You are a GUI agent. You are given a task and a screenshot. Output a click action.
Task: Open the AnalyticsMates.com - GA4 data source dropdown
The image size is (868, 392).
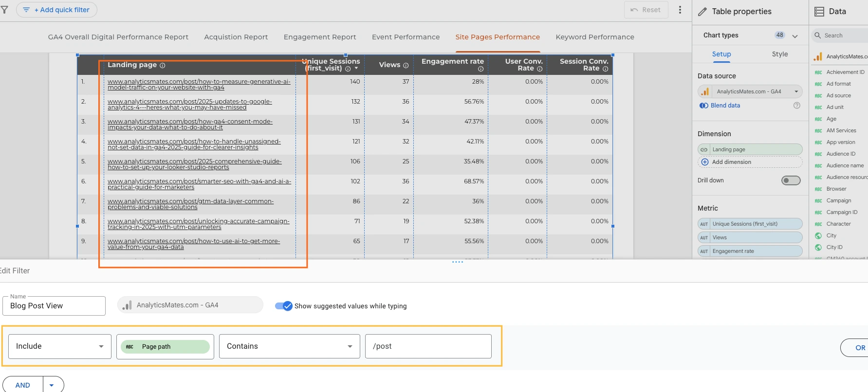[750, 91]
